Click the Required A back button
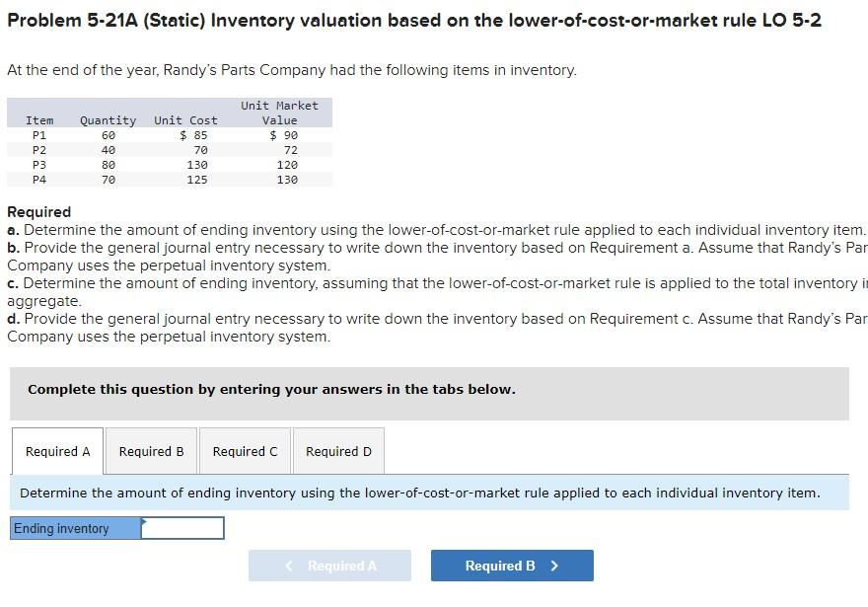The height and width of the screenshot is (607, 868). tap(329, 566)
